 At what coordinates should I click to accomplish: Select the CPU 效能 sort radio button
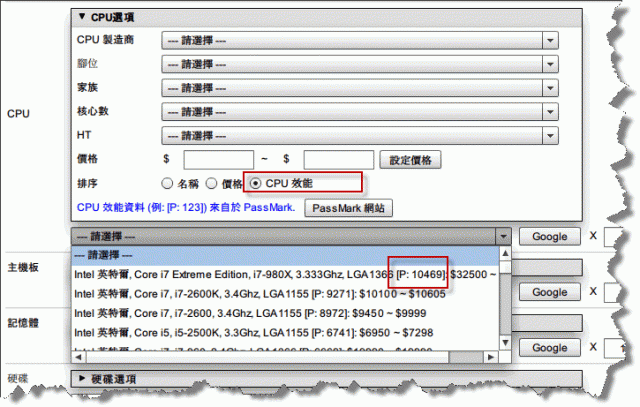(255, 183)
